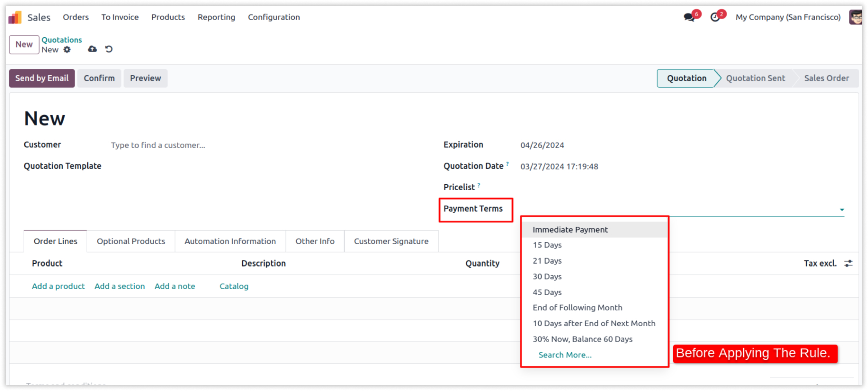The image size is (868, 391).
Task: Open the activities clock icon
Action: [715, 17]
